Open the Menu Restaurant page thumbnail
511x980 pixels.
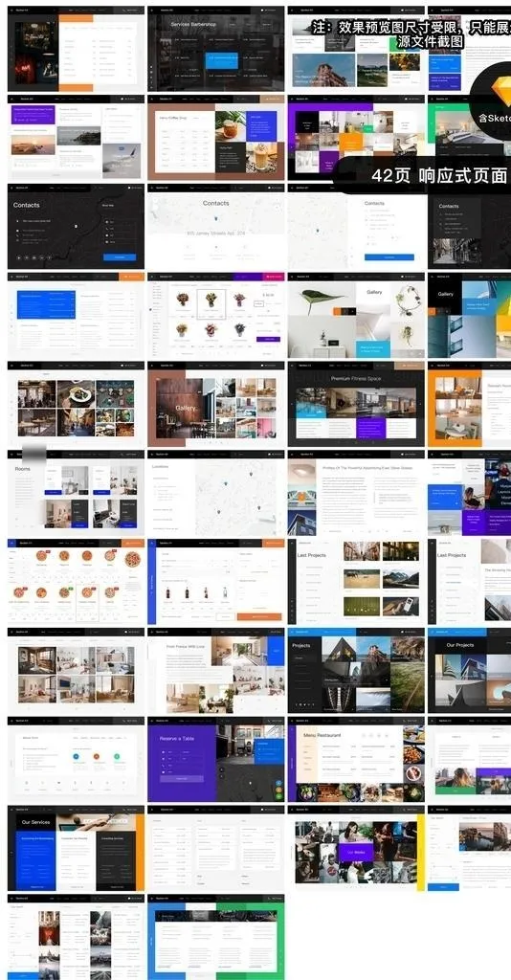tap(356, 759)
